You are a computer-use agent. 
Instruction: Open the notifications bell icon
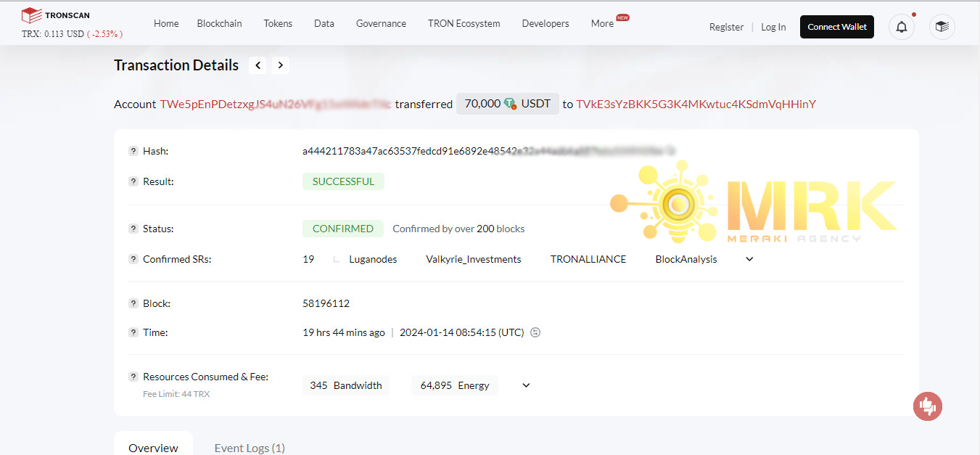(x=902, y=27)
